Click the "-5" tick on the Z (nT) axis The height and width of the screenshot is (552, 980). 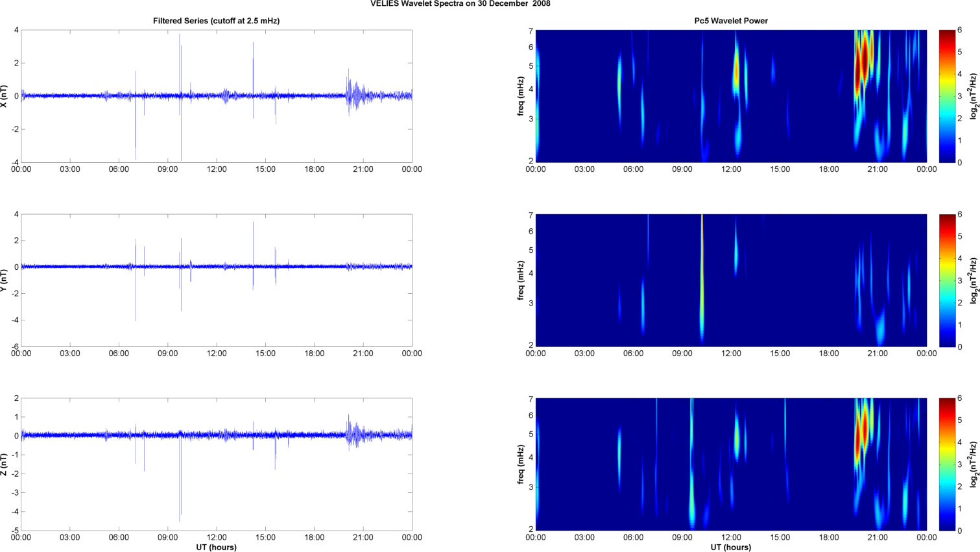[x=15, y=531]
